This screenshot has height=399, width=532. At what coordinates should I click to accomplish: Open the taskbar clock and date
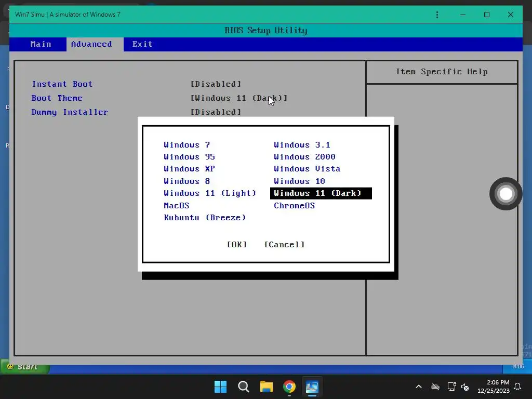point(494,387)
